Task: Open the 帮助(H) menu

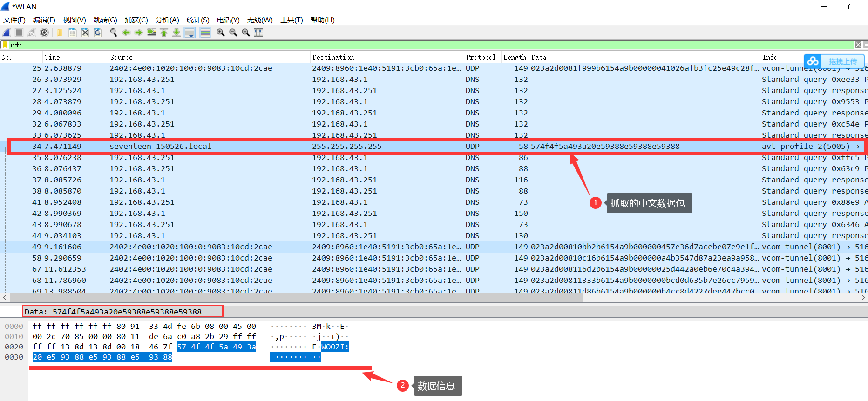Action: click(323, 20)
